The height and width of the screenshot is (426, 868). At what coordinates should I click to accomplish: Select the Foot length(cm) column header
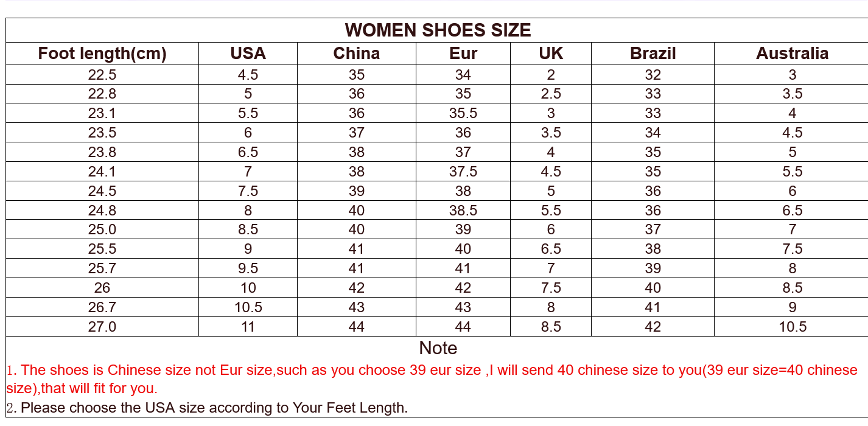(x=102, y=54)
